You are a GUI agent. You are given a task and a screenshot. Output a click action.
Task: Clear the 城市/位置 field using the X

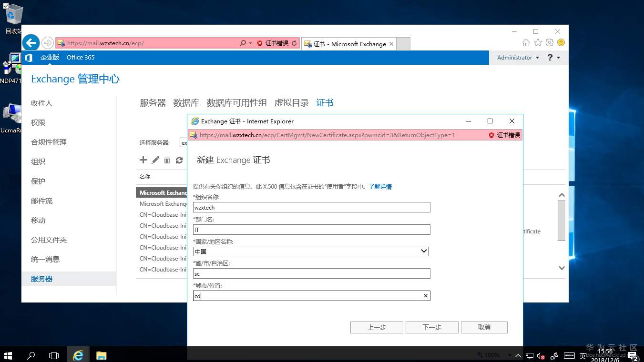pyautogui.click(x=425, y=295)
